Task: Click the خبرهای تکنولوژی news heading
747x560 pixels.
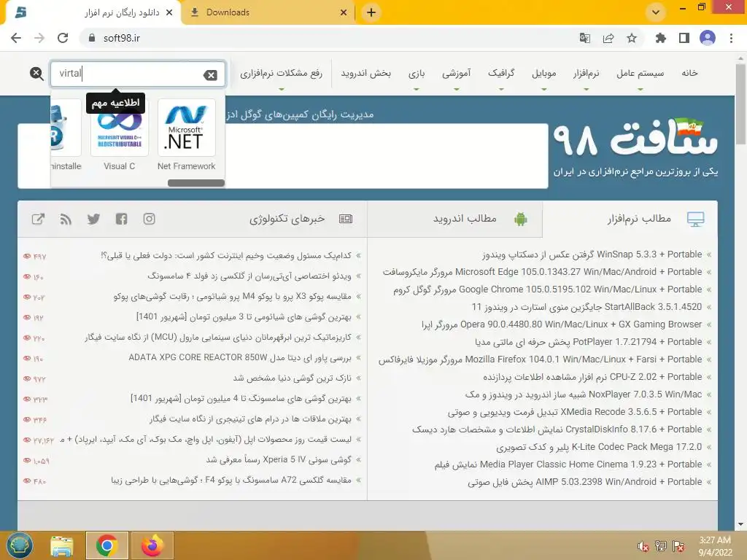Action: (x=287, y=219)
